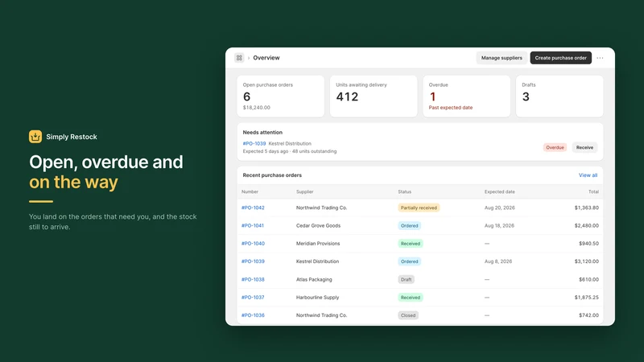This screenshot has width=644, height=362.
Task: Click the Status column header
Action: click(x=405, y=191)
